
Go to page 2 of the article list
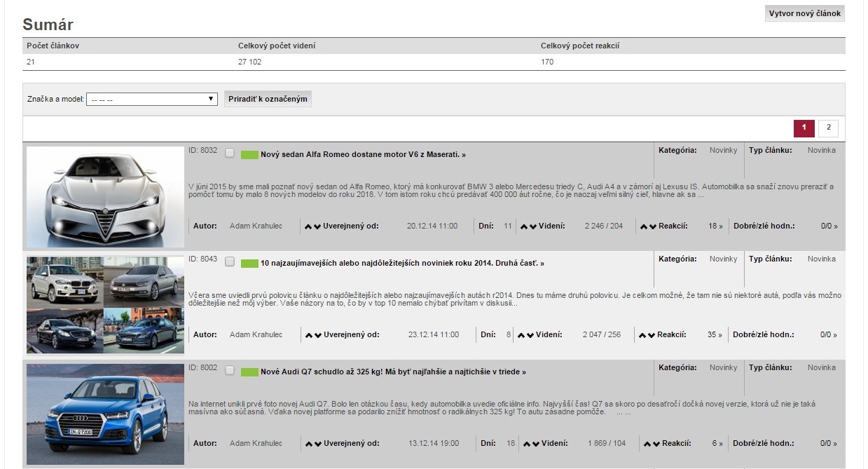click(x=828, y=128)
